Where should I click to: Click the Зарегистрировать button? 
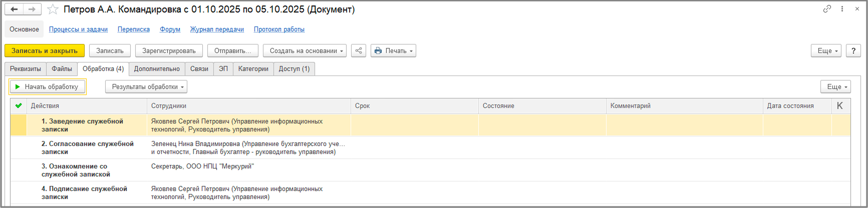tap(169, 50)
